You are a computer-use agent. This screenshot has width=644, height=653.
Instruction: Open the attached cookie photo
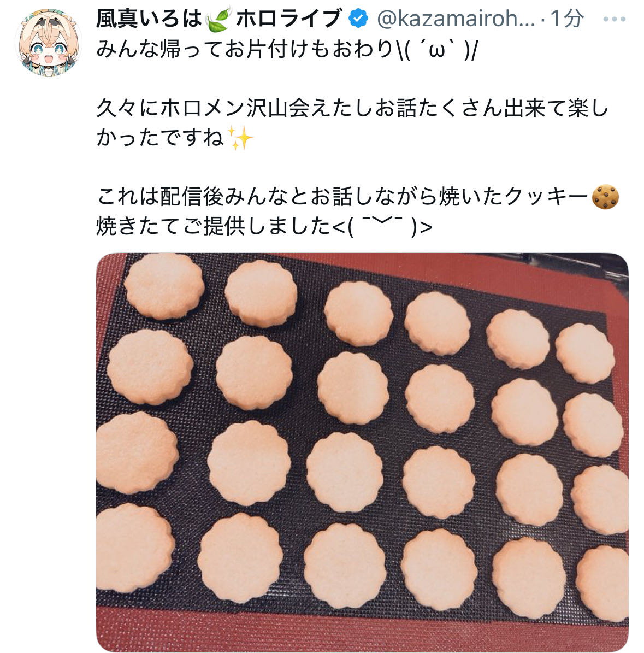(362, 452)
